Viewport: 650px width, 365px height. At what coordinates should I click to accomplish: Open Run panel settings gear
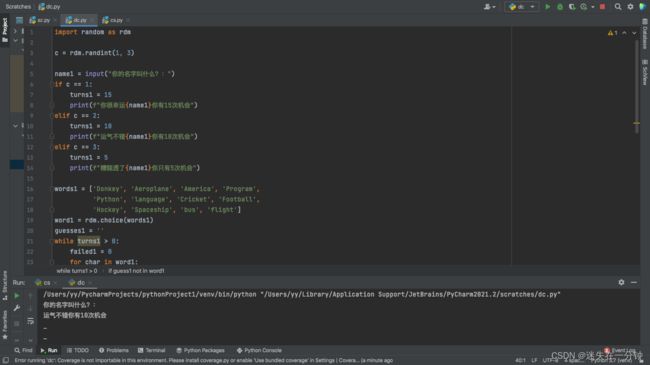coord(621,282)
